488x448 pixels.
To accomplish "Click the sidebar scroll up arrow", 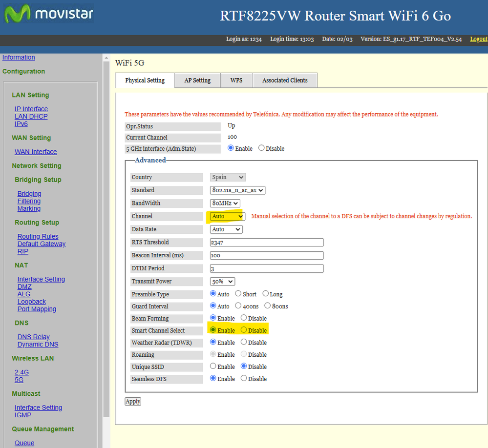I will tap(106, 58).
